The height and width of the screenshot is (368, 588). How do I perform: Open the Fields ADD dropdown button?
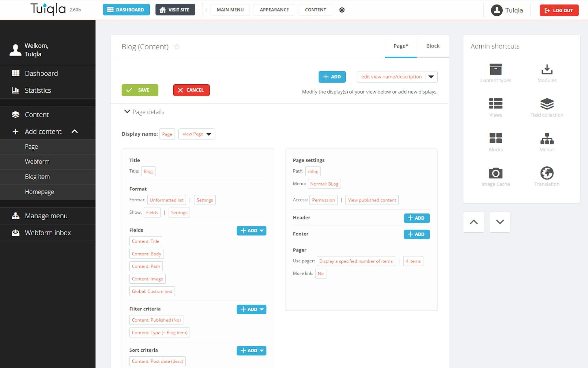pyautogui.click(x=251, y=231)
